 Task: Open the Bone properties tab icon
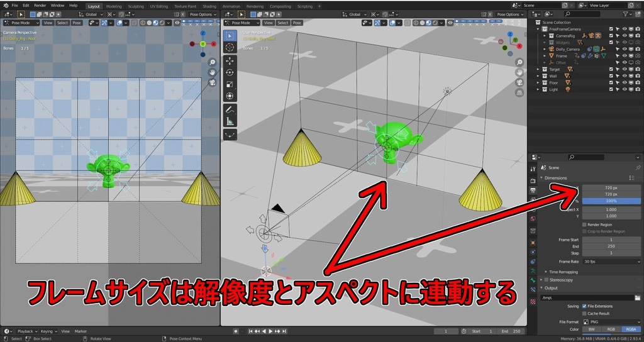point(533,280)
